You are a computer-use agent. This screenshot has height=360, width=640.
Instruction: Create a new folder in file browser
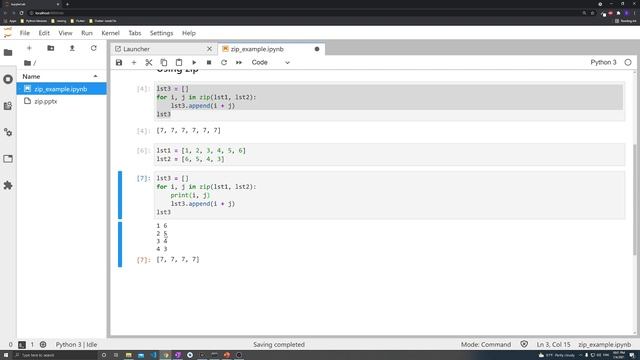(x=51, y=48)
